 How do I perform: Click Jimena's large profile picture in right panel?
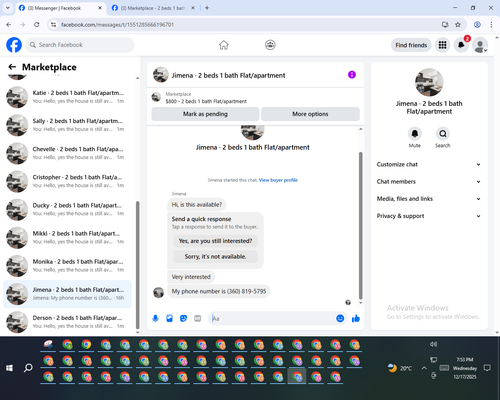tap(429, 82)
